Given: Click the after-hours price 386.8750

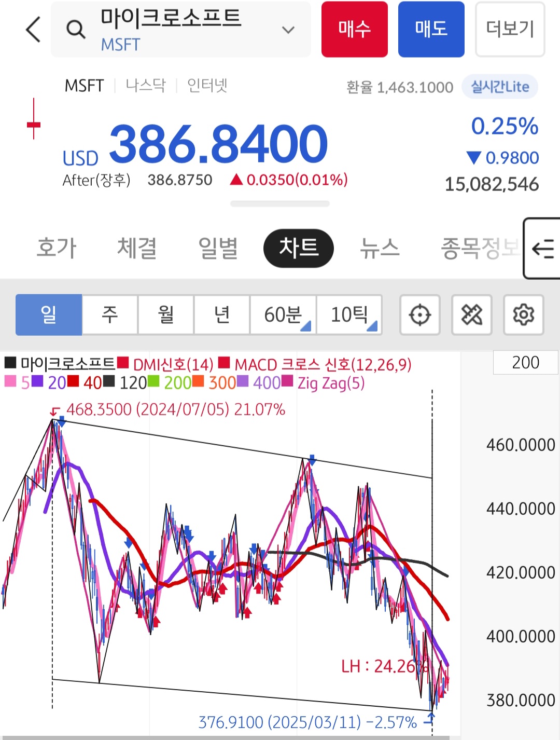Looking at the screenshot, I should pyautogui.click(x=180, y=180).
